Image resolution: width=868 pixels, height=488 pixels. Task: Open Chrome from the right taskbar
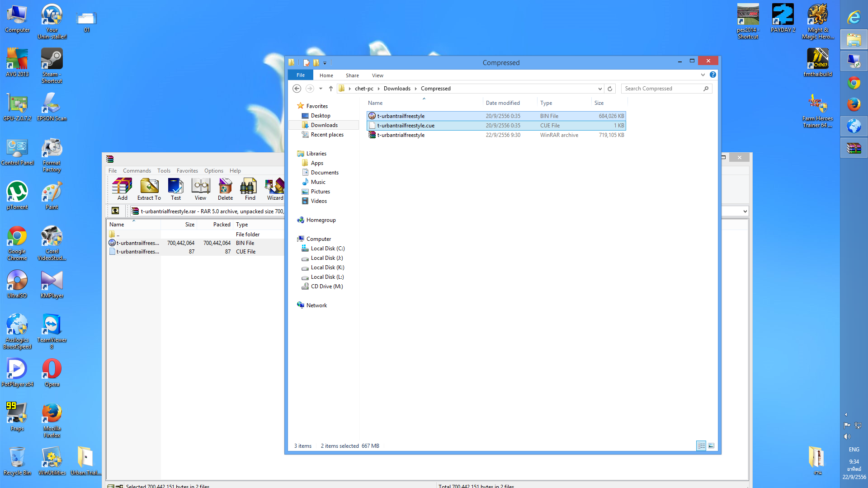coord(854,83)
